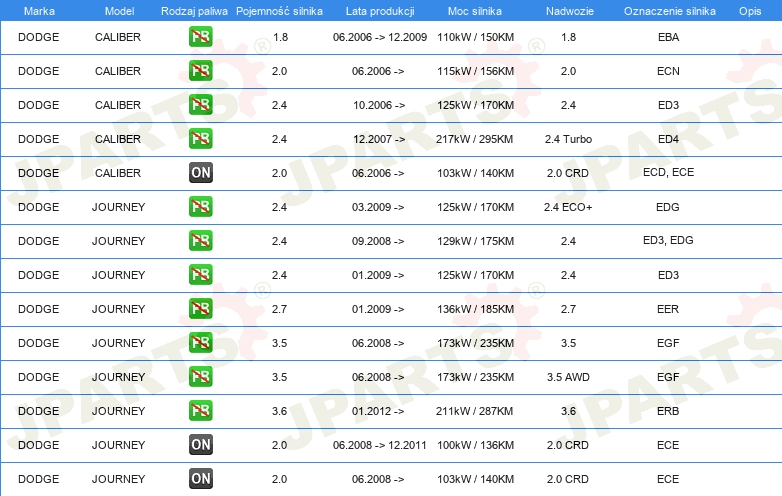The image size is (782, 496).
Task: Click petrol icon for Journey 2.4 from 01.2009
Action: [200, 275]
